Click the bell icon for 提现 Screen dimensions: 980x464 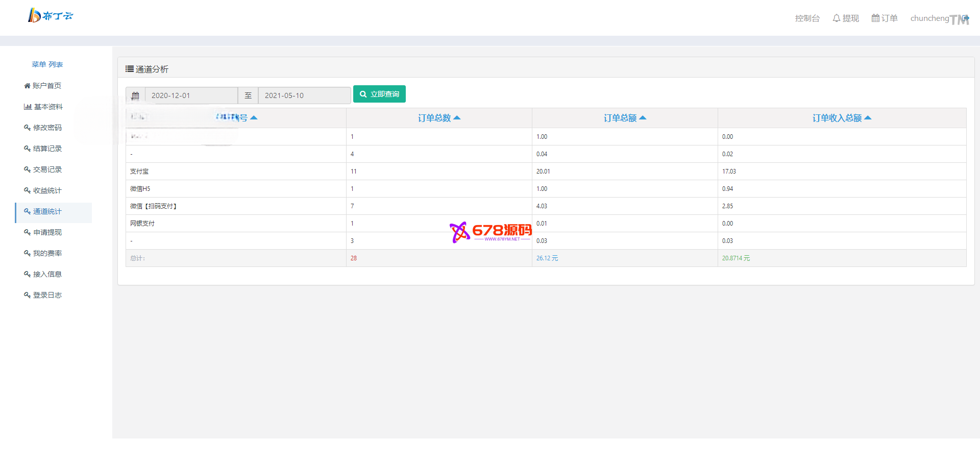point(836,18)
